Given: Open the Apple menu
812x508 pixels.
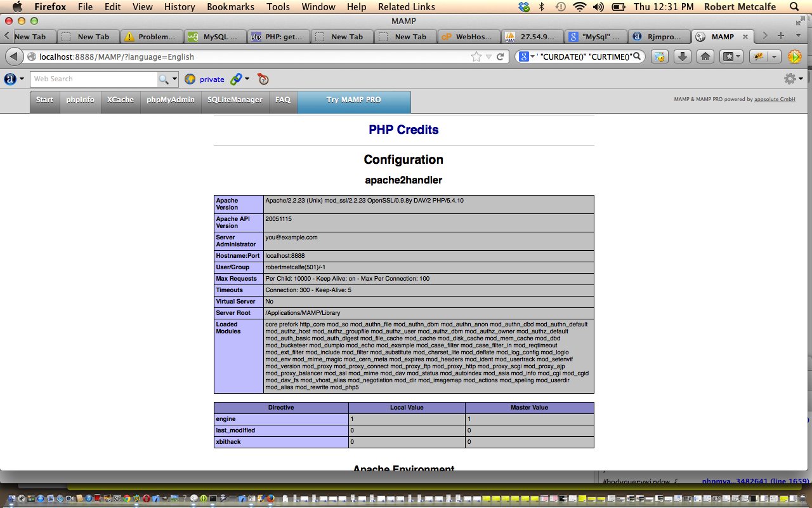Looking at the screenshot, I should pyautogui.click(x=16, y=7).
